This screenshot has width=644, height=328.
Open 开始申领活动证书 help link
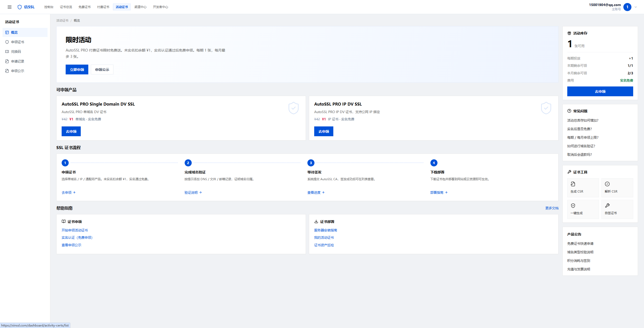tap(75, 230)
